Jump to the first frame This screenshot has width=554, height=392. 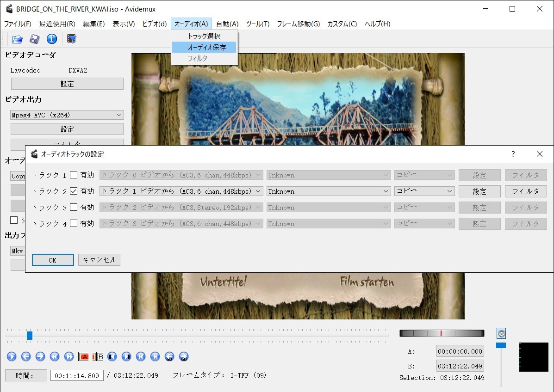pos(141,356)
